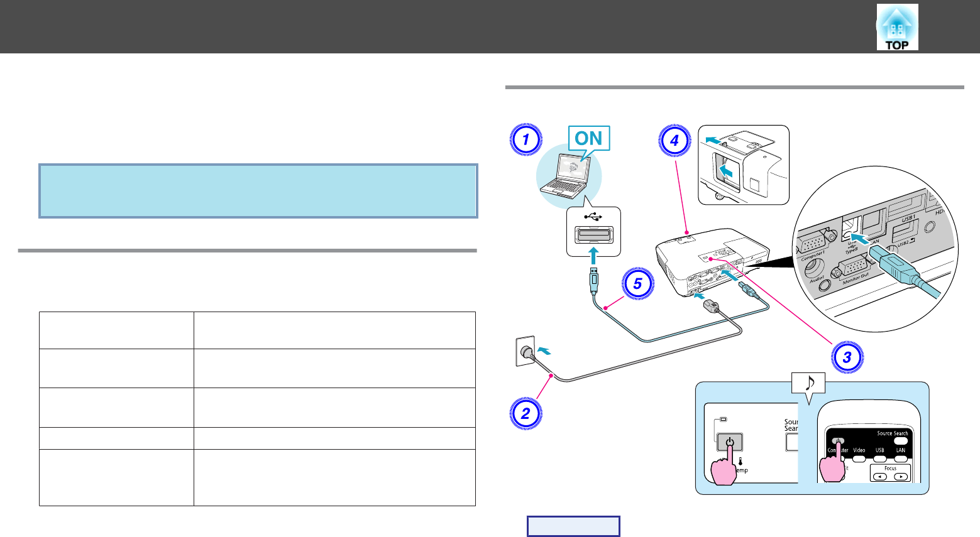Click the USB button on the remote
Image resolution: width=980 pixels, height=537 pixels.
pyautogui.click(x=880, y=458)
